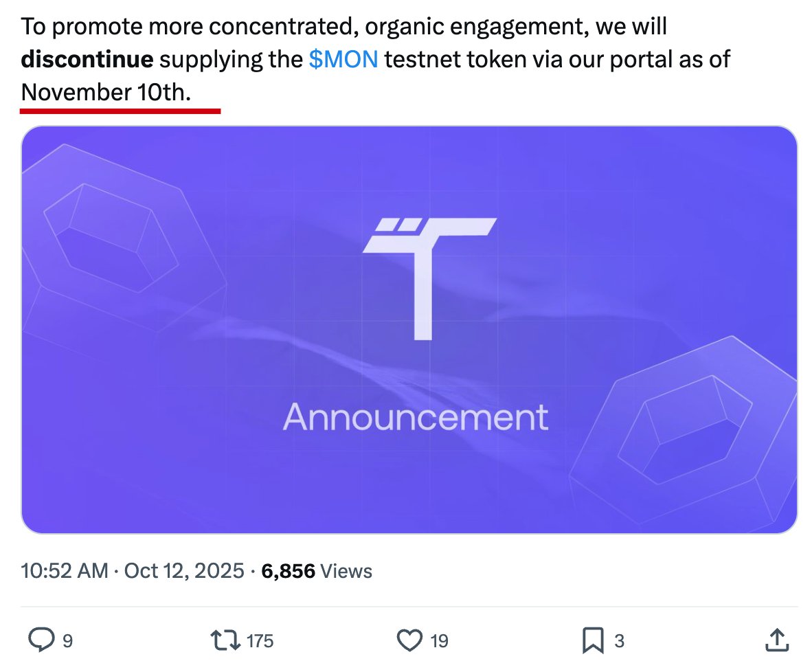Screen dimensions: 812x661
Task: Click the 10:52 AM timestamp
Action: tap(65, 570)
